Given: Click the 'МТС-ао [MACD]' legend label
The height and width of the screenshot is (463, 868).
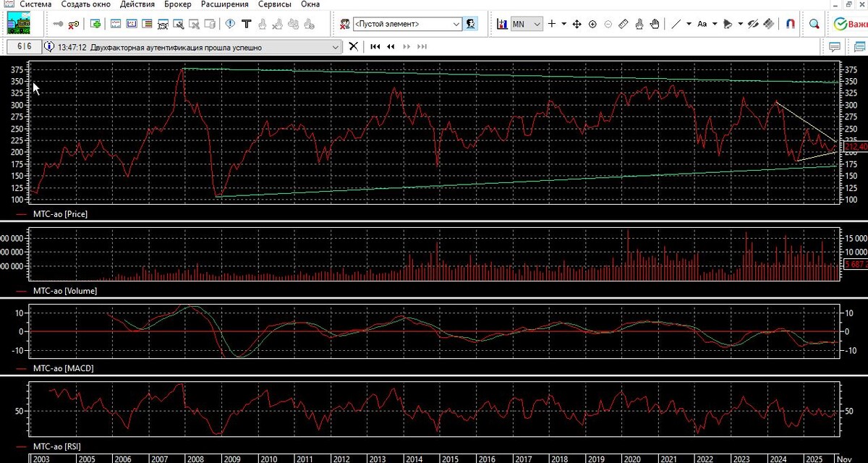Looking at the screenshot, I should coord(63,368).
